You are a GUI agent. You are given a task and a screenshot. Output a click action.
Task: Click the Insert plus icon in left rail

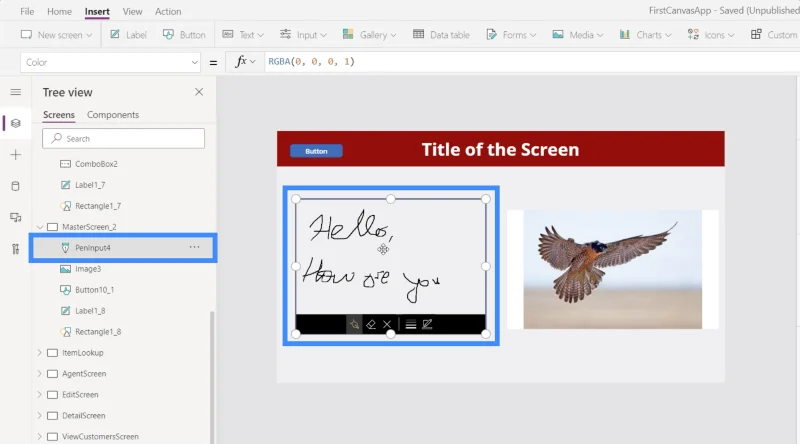tap(16, 155)
